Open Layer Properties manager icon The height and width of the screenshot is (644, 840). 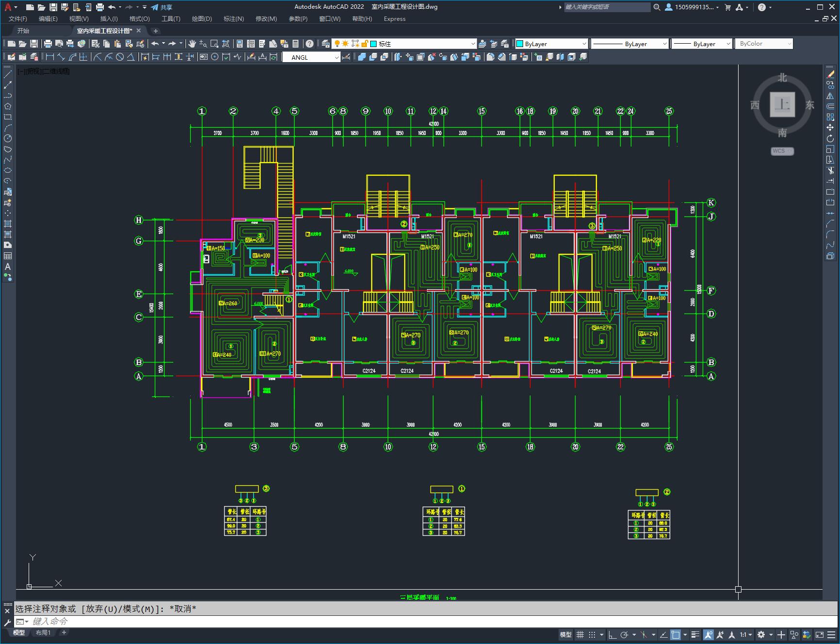pos(326,44)
